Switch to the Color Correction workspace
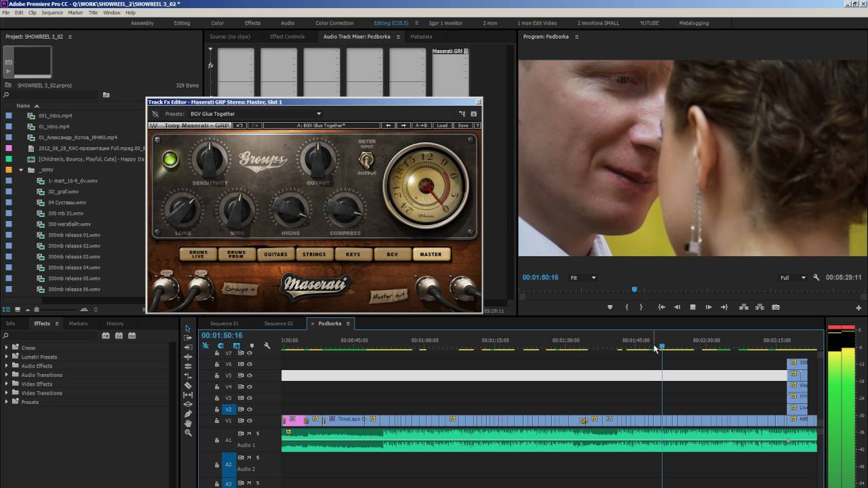Viewport: 868px width, 488px height. 334,23
